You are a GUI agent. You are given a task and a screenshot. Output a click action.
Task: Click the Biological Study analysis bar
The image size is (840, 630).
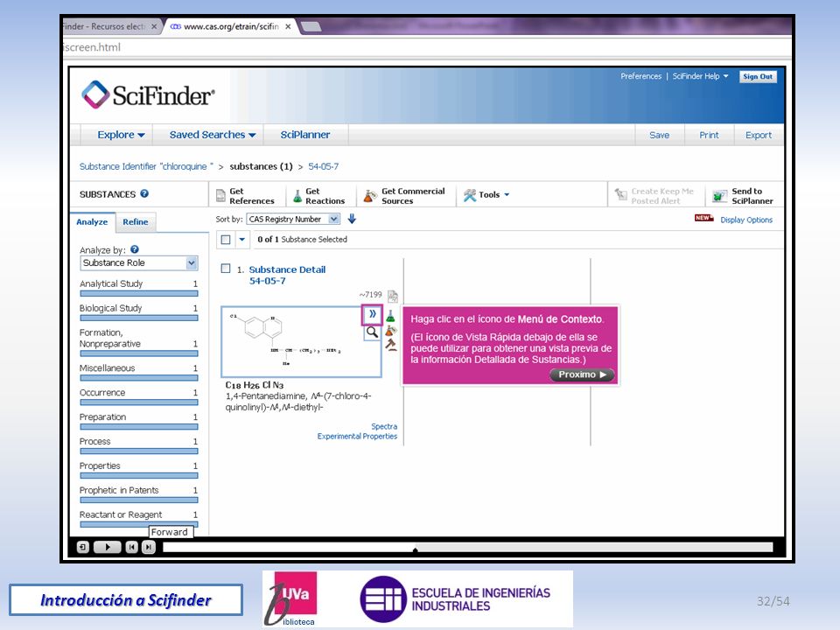(139, 318)
